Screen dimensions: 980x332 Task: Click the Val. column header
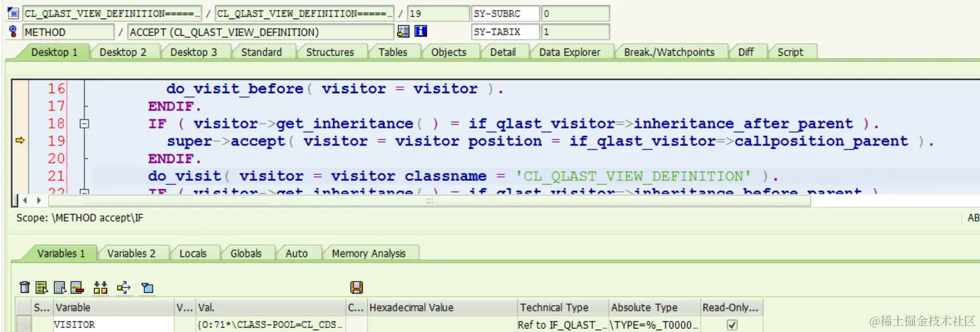[x=270, y=307]
